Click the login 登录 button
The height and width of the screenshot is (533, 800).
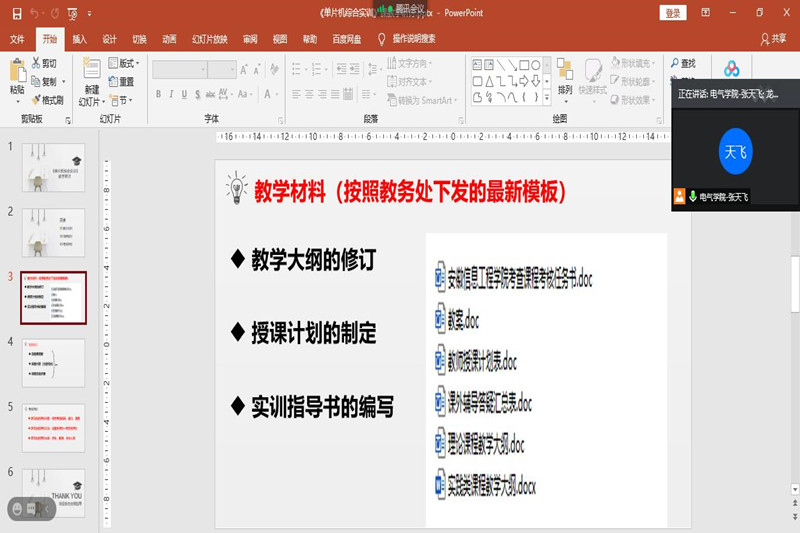[672, 13]
